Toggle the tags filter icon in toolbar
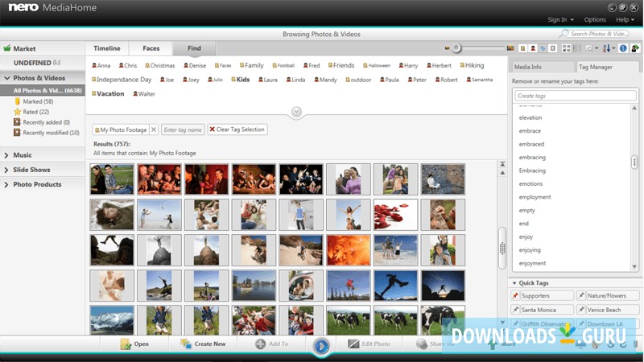 click(x=543, y=48)
